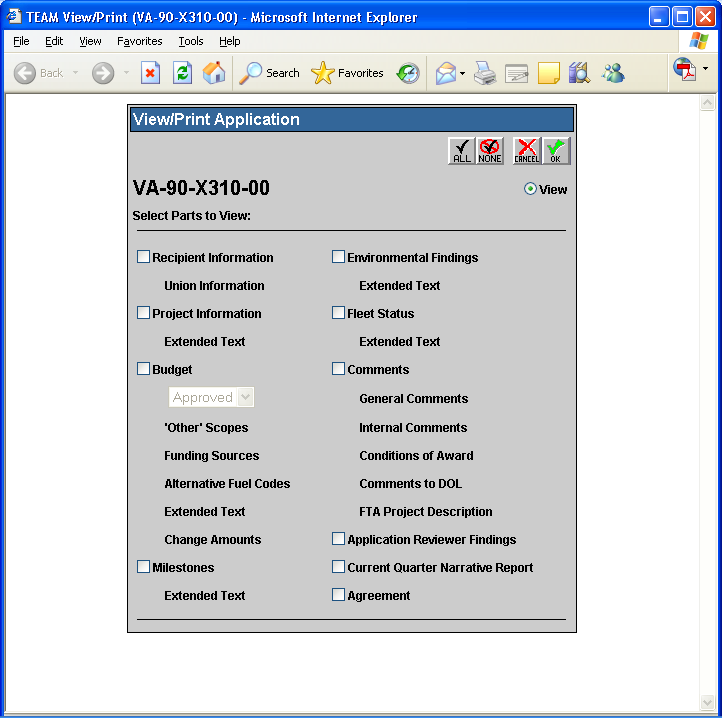Viewport: 722px width, 718px height.
Task: Stop page loading with red X
Action: (x=150, y=73)
